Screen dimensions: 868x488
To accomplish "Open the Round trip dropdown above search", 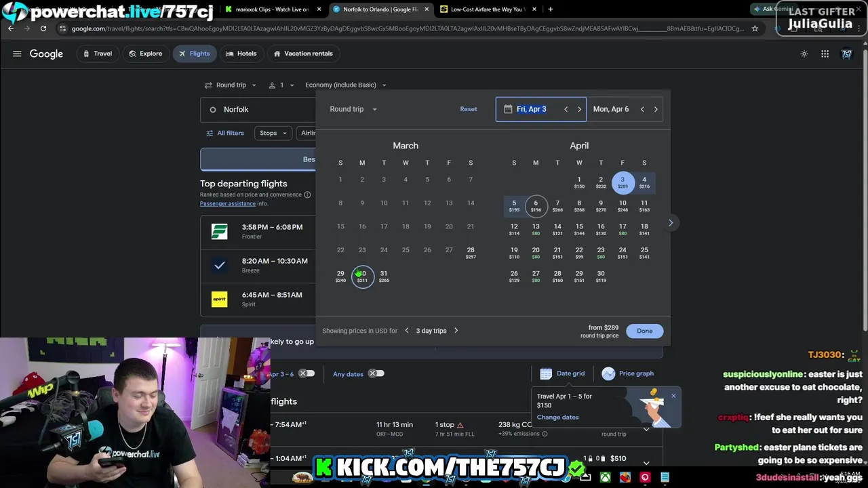I will (x=231, y=85).
